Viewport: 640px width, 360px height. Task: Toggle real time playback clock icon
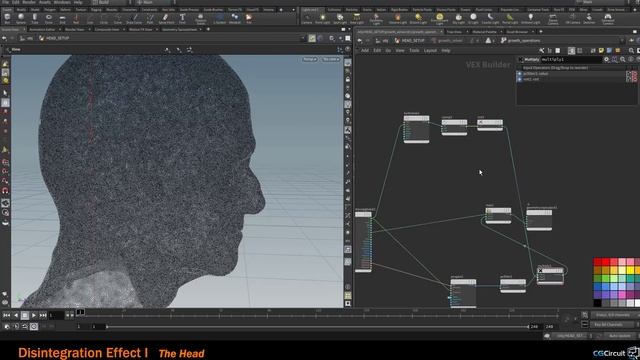pos(34,326)
